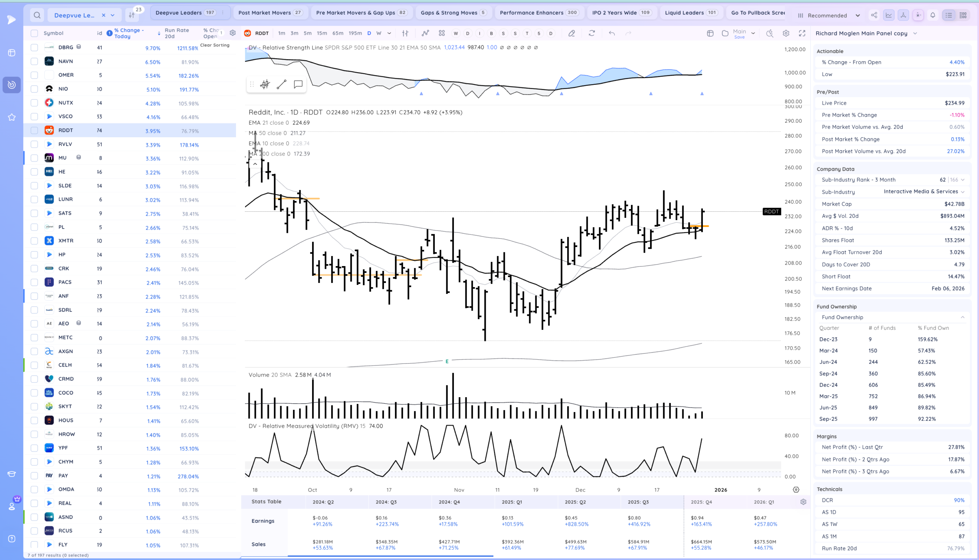Open the screener filters icon
Viewport: 979px width, 560px height.
tap(132, 15)
